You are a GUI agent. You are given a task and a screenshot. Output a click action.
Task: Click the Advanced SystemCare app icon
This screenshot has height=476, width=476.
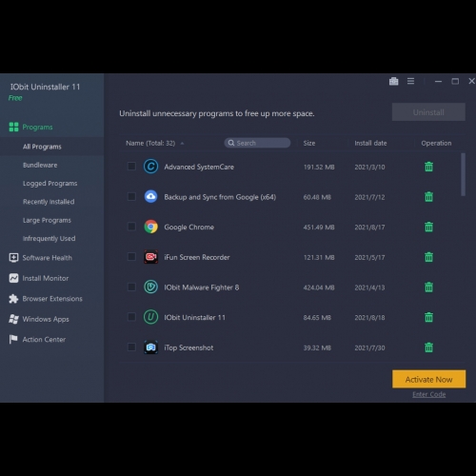click(150, 167)
